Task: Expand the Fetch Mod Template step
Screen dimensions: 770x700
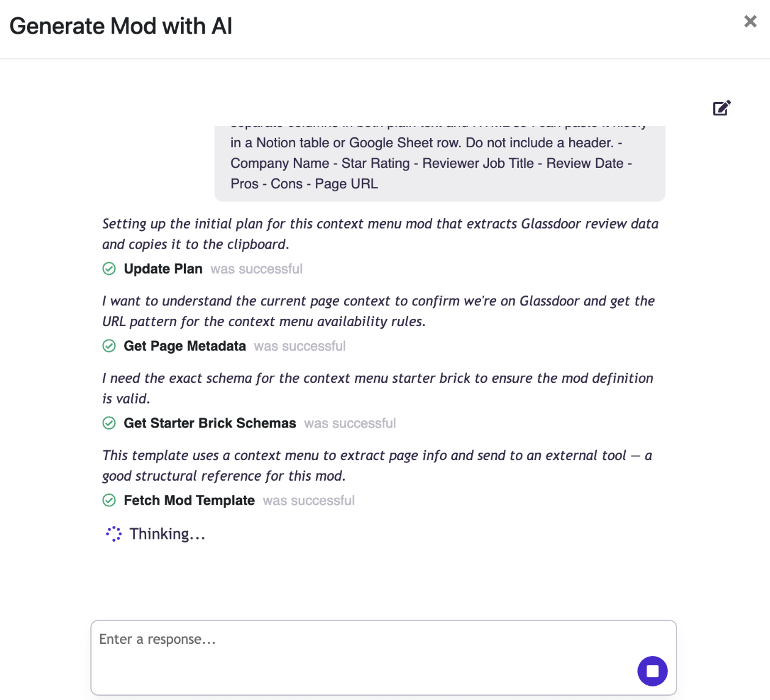Action: coord(189,500)
